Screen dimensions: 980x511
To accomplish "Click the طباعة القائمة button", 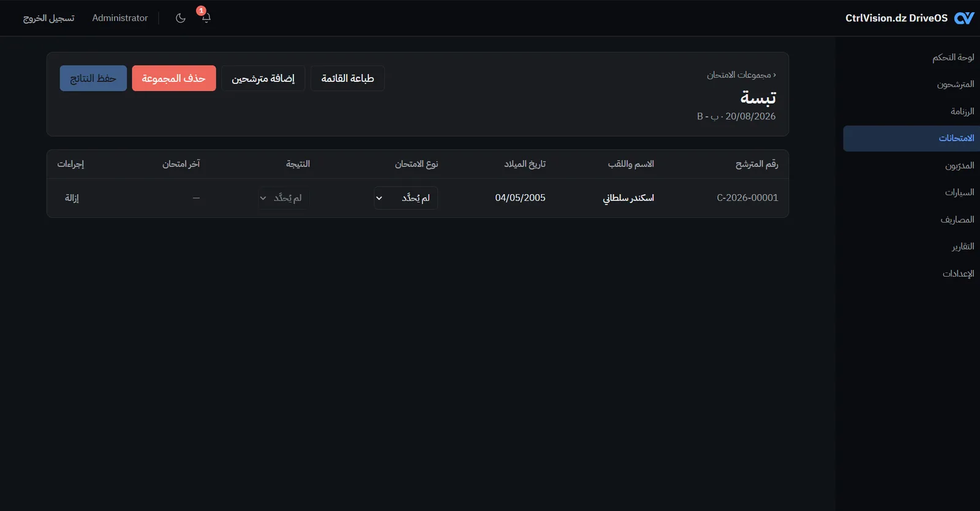I will click(347, 78).
